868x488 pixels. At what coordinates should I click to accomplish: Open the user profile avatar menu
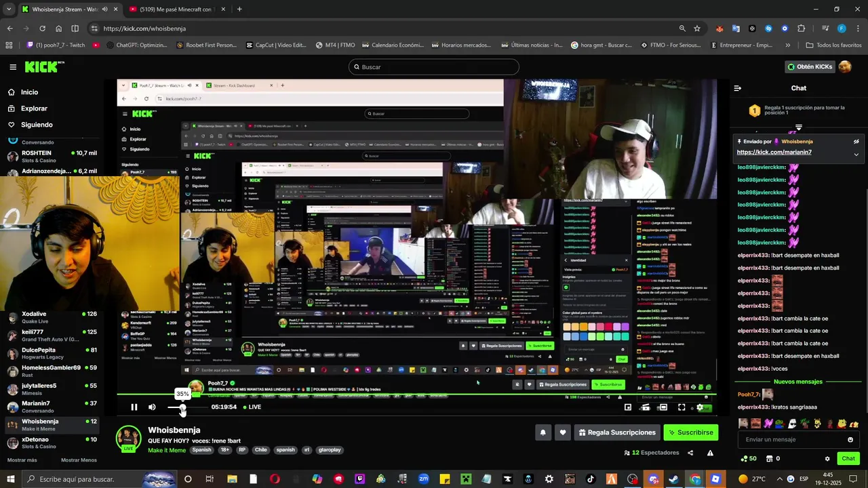[845, 66]
